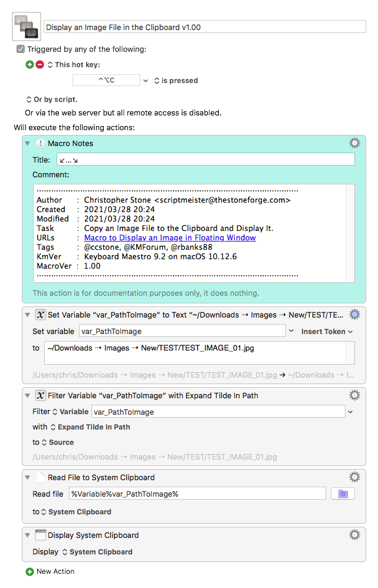This screenshot has width=378, height=588.
Task: Click the hot key ⌃⌥C field
Action: (x=106, y=80)
